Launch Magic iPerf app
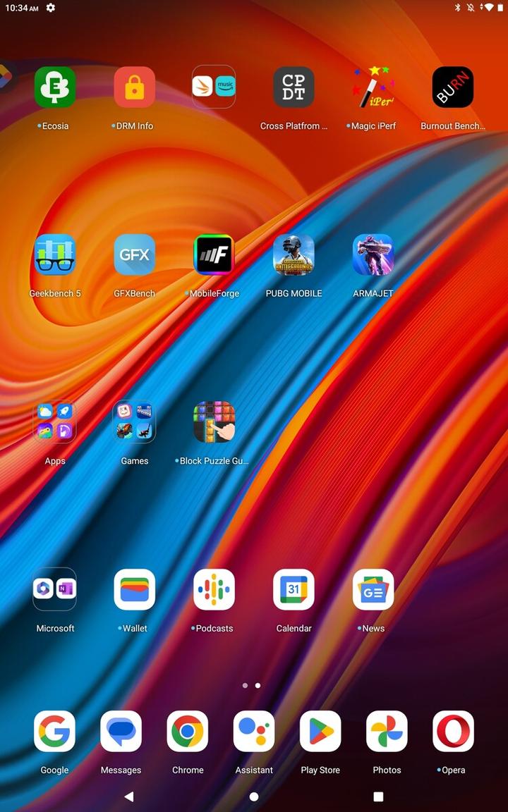This screenshot has height=812, width=508. (373, 87)
